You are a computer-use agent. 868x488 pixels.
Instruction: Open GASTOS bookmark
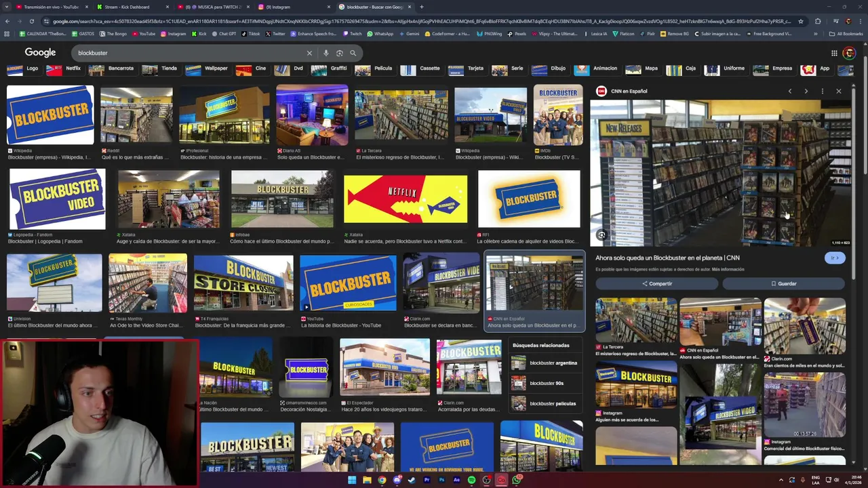click(x=83, y=33)
